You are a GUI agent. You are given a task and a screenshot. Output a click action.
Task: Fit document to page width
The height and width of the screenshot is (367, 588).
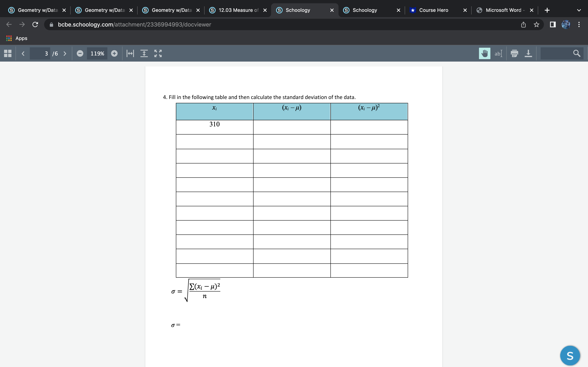click(130, 53)
